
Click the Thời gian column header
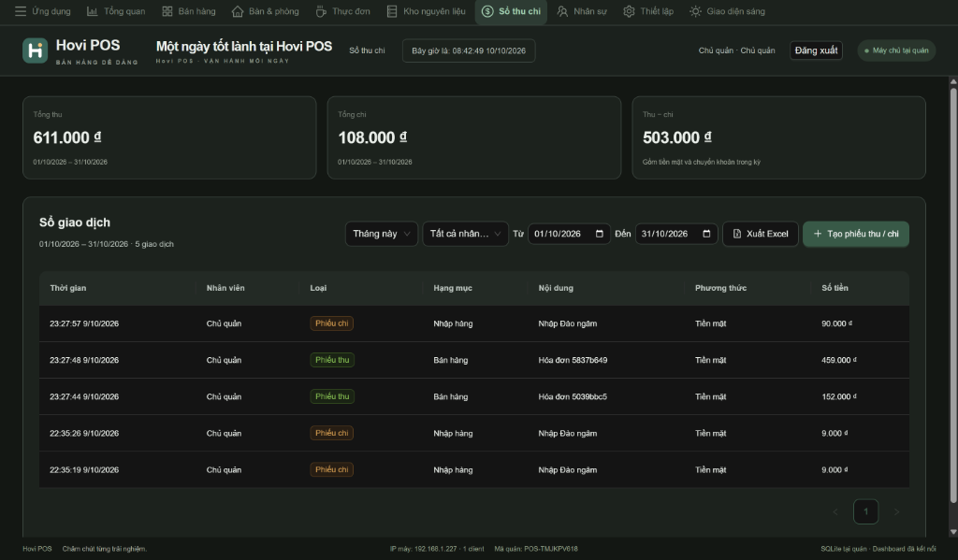(x=67, y=288)
